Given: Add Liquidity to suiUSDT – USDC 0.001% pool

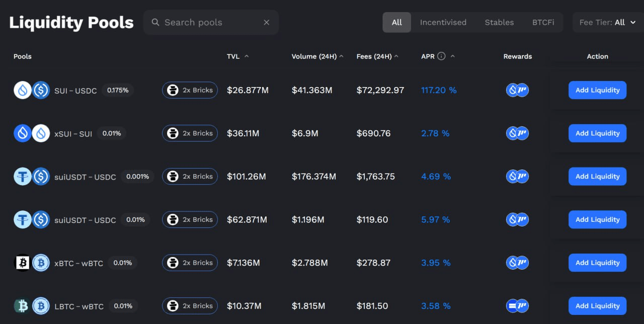Looking at the screenshot, I should pos(597,177).
